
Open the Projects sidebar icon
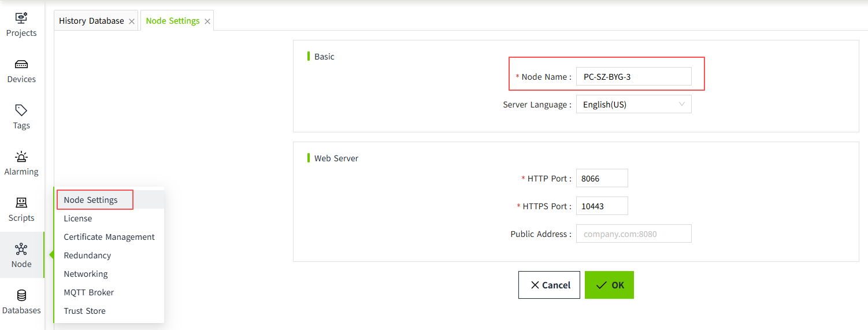click(x=21, y=18)
